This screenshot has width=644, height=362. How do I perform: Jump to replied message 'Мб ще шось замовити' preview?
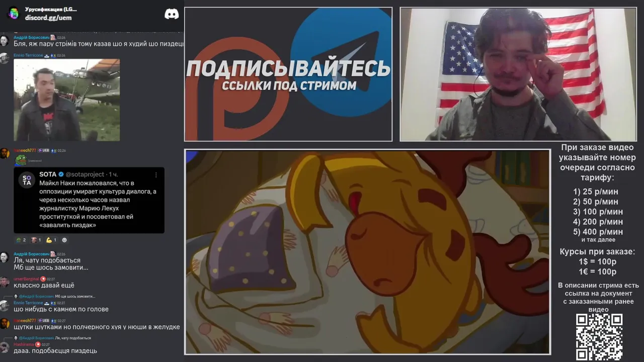click(74, 297)
